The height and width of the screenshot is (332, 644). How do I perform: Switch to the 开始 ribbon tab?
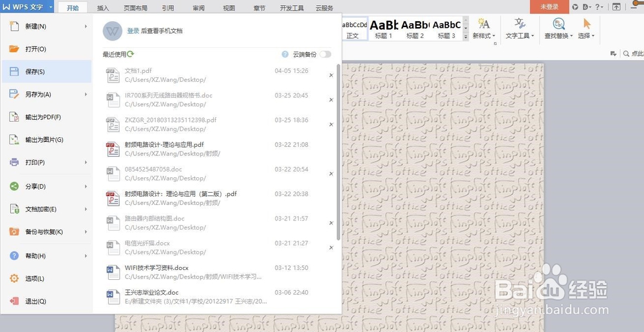(73, 8)
